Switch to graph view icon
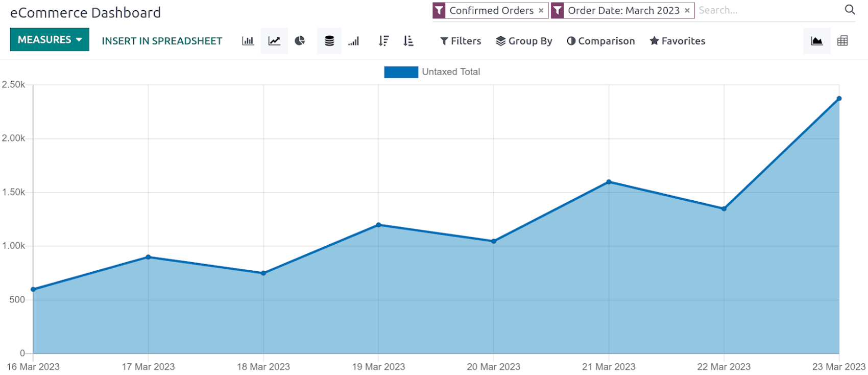868x375 pixels. coord(816,41)
